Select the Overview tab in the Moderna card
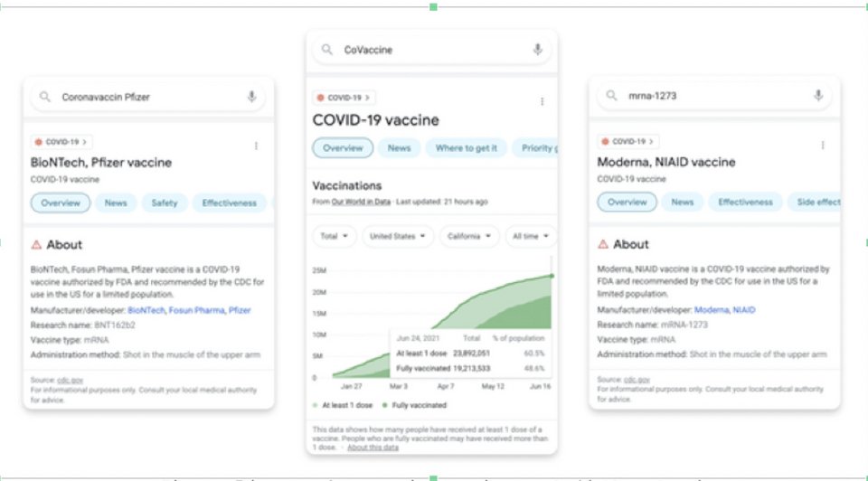868x481 pixels. 627,202
